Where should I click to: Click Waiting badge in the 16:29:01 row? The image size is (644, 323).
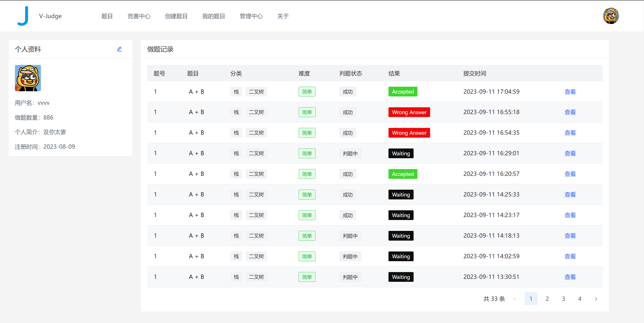401,153
